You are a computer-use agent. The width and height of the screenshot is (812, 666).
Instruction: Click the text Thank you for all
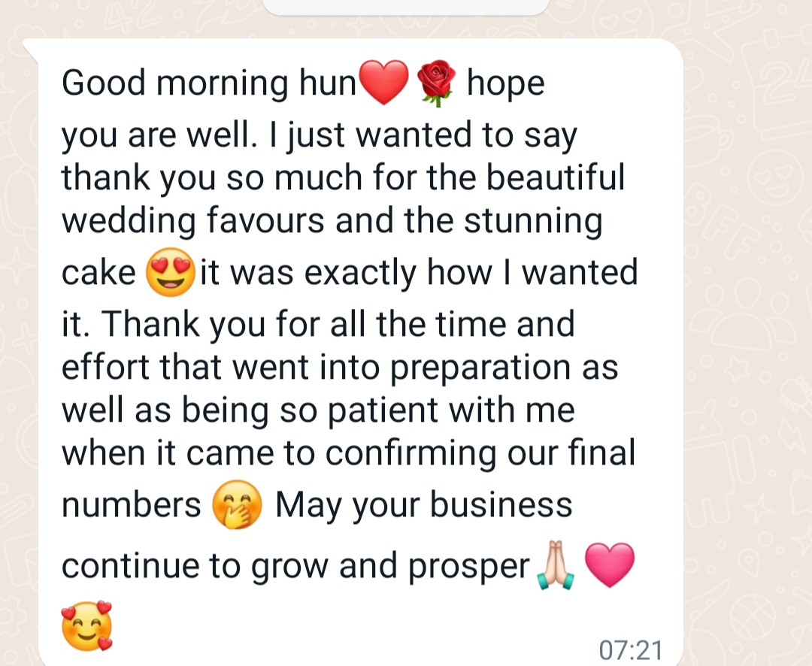[232, 325]
